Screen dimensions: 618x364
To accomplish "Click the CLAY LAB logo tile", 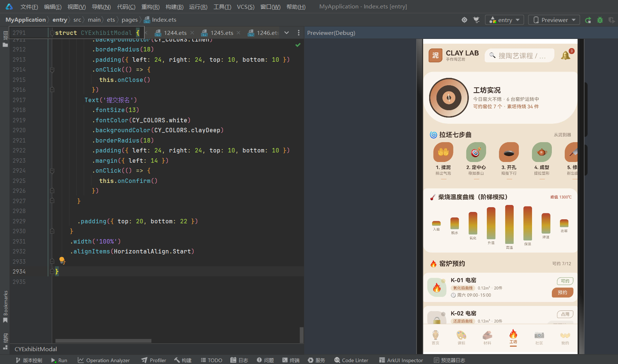I will pyautogui.click(x=435, y=55).
